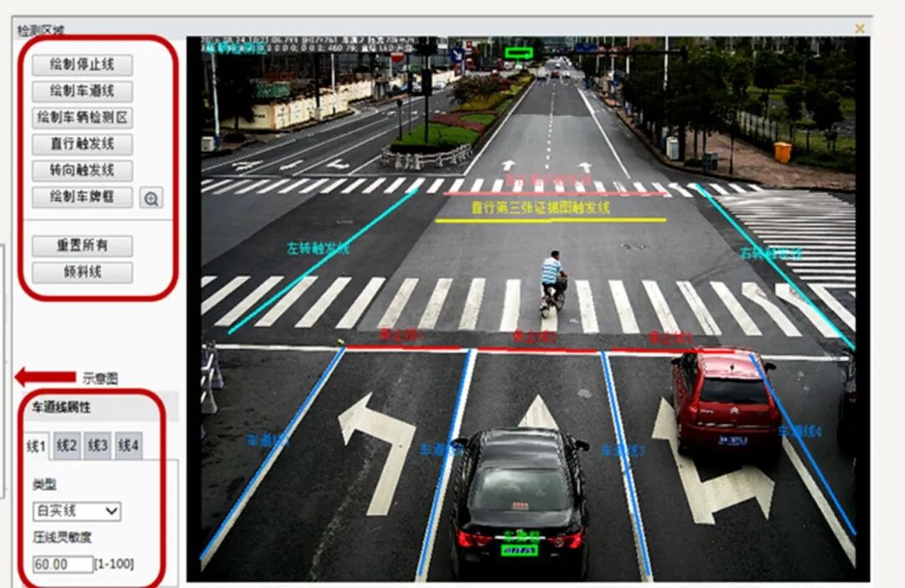
Task: Reset everything with 重置所有 button
Action: (82, 245)
